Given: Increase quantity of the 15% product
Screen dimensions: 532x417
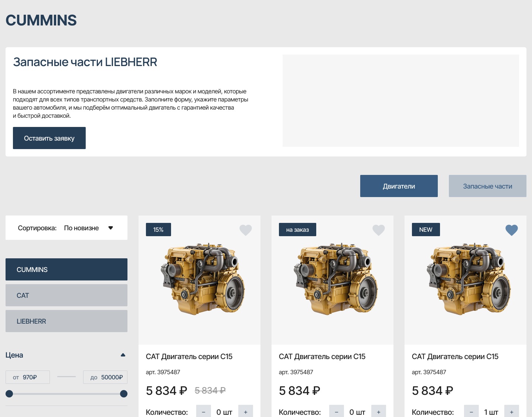Looking at the screenshot, I should (246, 412).
